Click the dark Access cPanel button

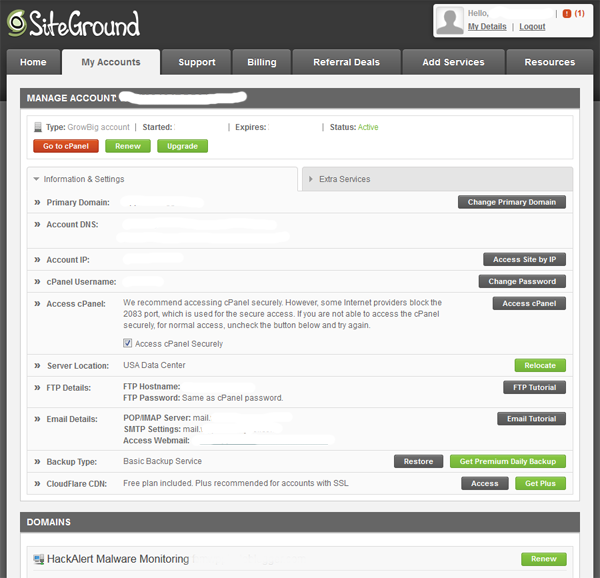tap(529, 303)
